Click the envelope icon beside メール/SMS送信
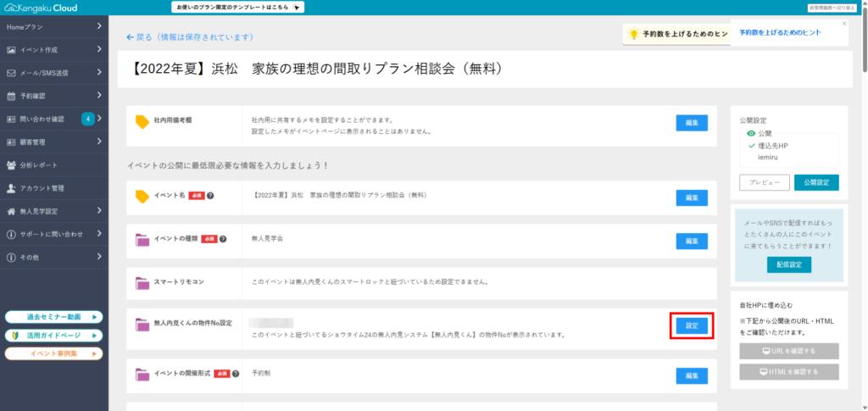The image size is (868, 411). point(11,73)
